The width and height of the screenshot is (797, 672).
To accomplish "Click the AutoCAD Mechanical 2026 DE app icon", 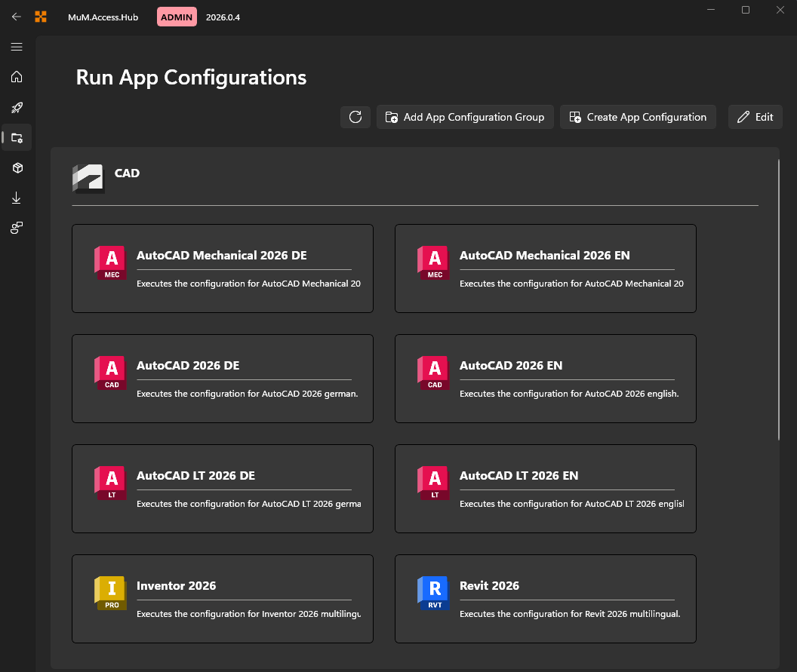I will (109, 262).
